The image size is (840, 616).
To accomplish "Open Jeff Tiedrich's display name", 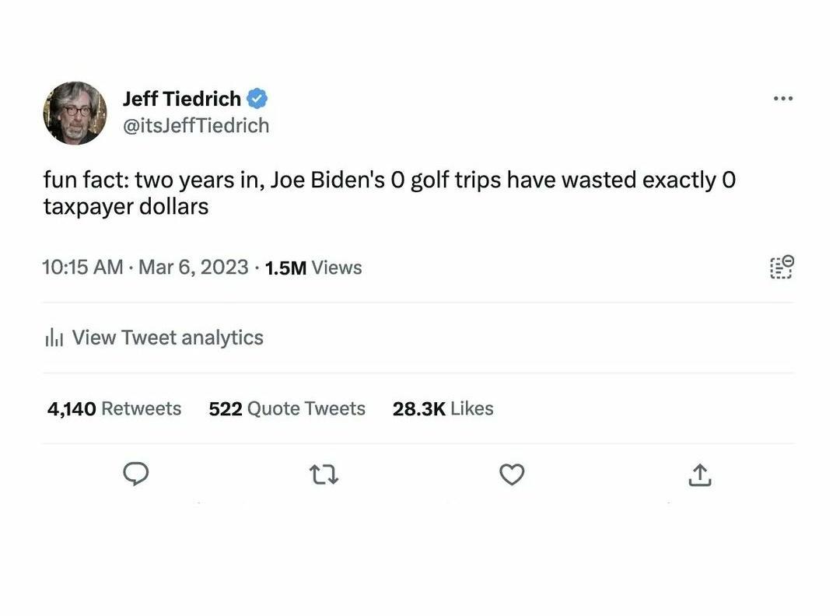I will pyautogui.click(x=183, y=98).
